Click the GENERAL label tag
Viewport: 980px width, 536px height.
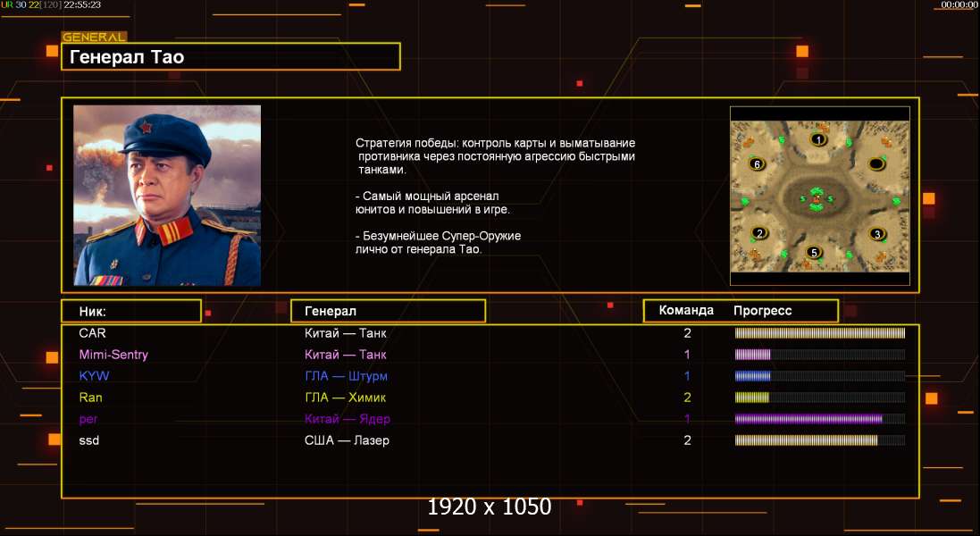pyautogui.click(x=95, y=37)
